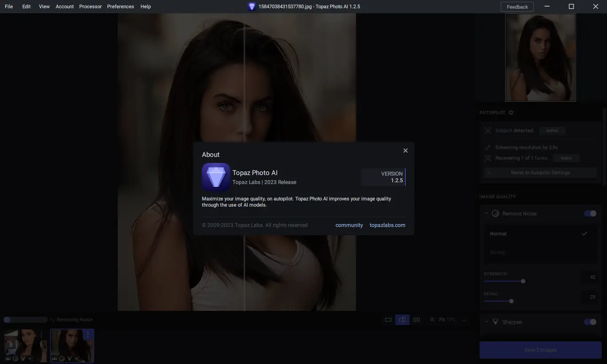Select the Strong noise model

pyautogui.click(x=540, y=252)
